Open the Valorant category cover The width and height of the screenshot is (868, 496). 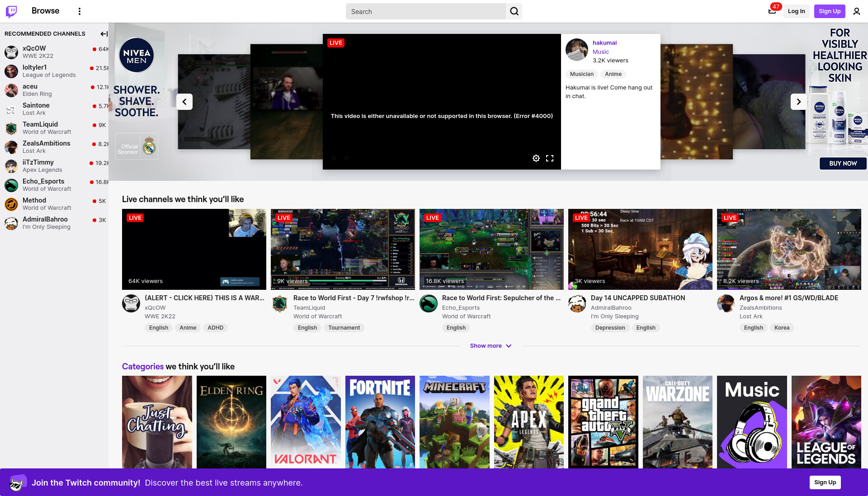pyautogui.click(x=306, y=422)
